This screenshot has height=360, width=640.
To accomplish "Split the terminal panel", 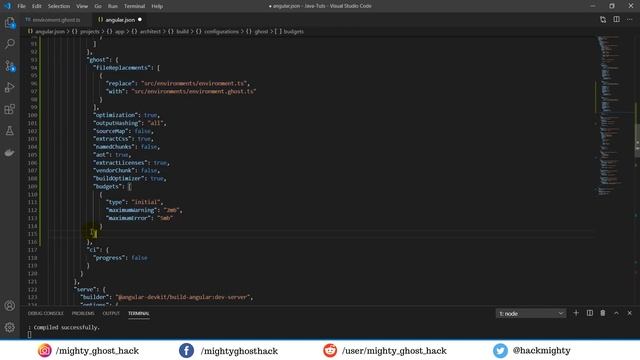I will click(589, 313).
